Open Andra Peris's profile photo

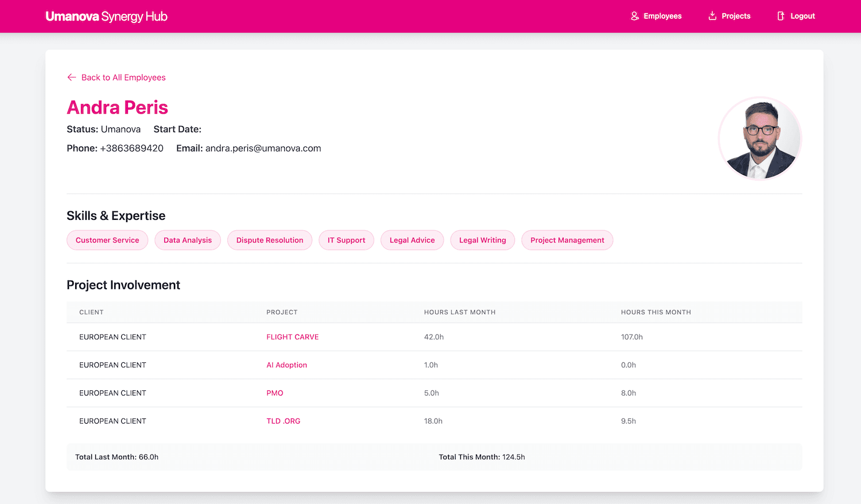tap(759, 138)
